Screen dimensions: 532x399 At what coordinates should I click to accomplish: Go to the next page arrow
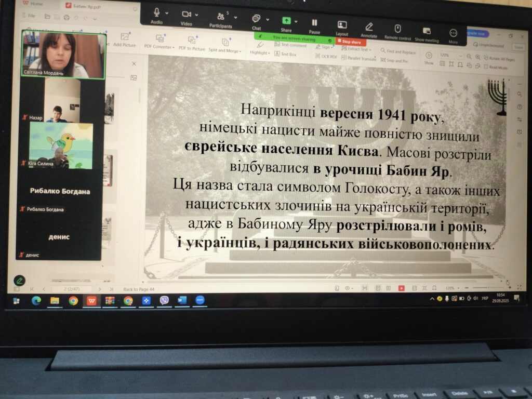(99, 289)
